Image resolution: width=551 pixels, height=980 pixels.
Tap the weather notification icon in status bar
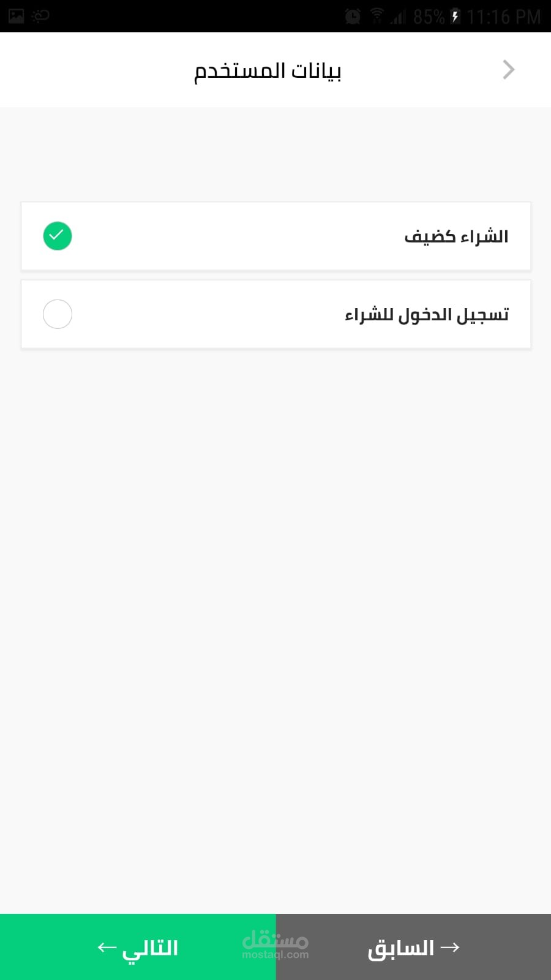[41, 16]
